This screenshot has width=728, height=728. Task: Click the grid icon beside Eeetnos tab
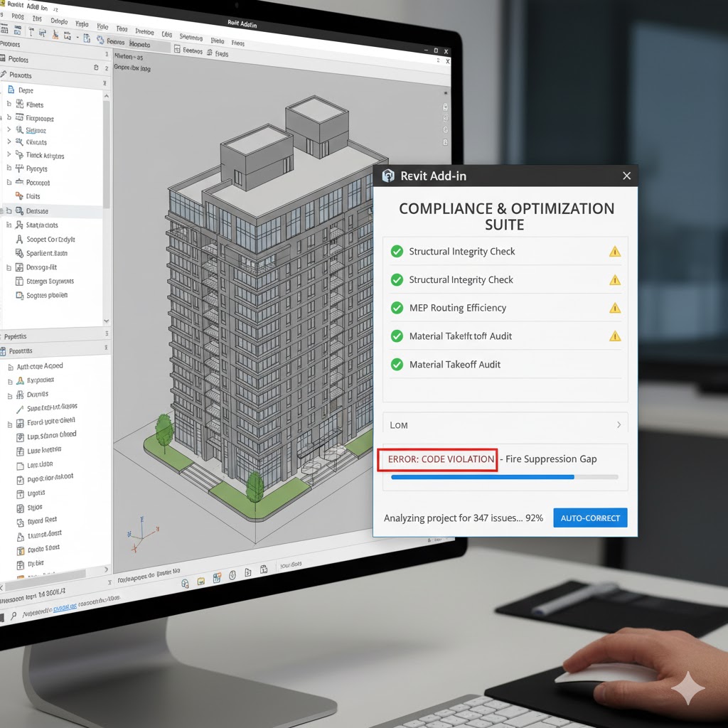click(177, 48)
